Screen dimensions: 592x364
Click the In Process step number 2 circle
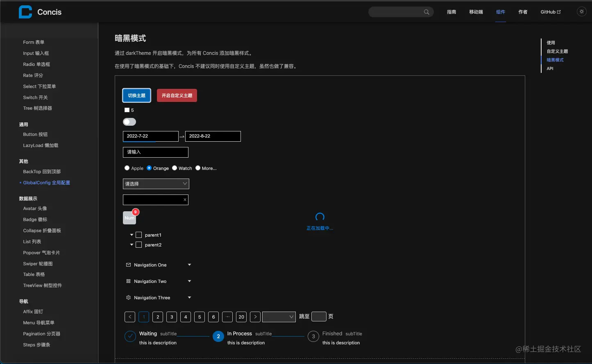[218, 337]
